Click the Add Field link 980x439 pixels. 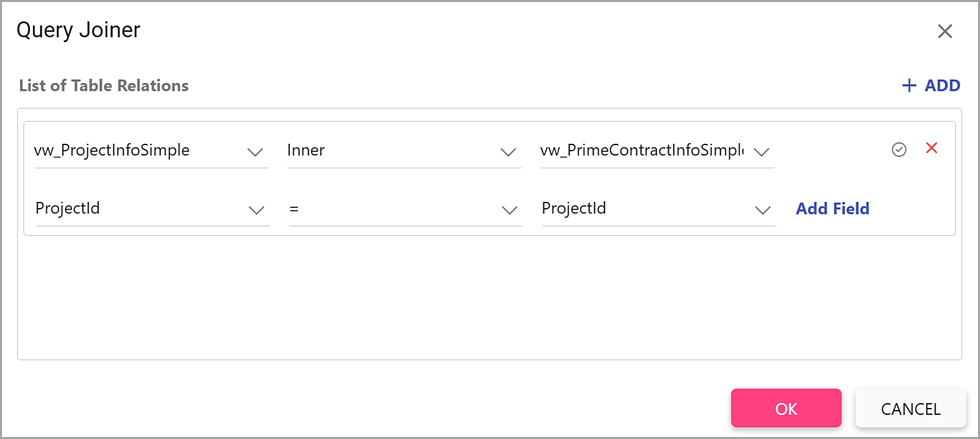(832, 208)
